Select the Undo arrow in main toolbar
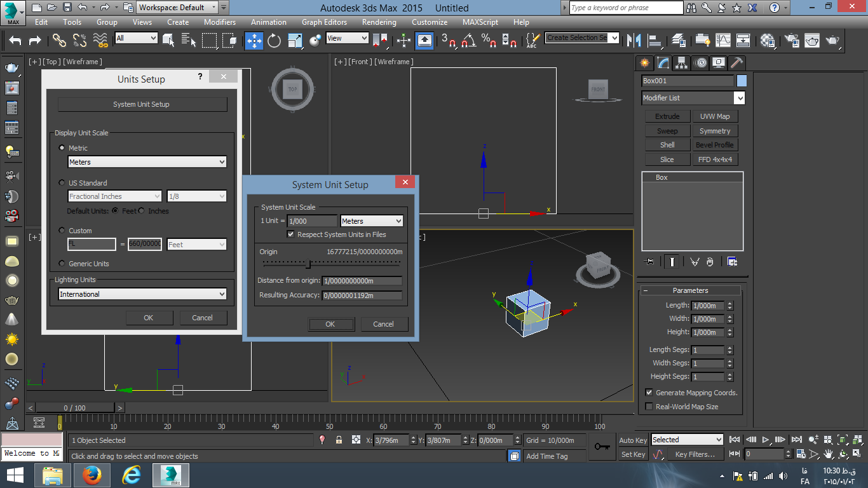This screenshot has height=488, width=868. (x=15, y=41)
